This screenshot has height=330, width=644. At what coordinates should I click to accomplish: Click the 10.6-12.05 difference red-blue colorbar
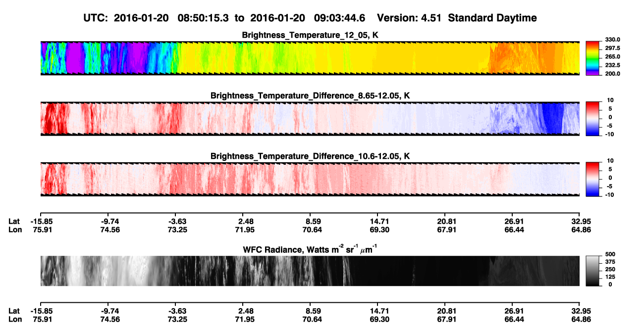click(593, 178)
